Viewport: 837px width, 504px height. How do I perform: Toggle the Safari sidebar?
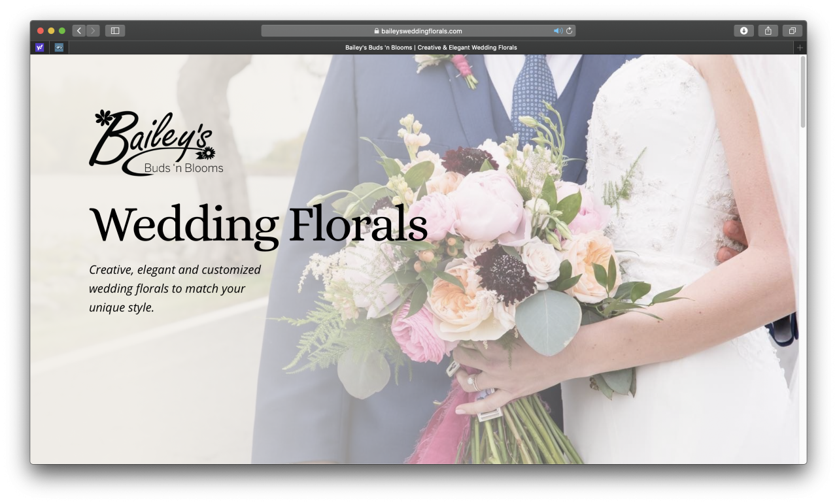click(x=115, y=31)
